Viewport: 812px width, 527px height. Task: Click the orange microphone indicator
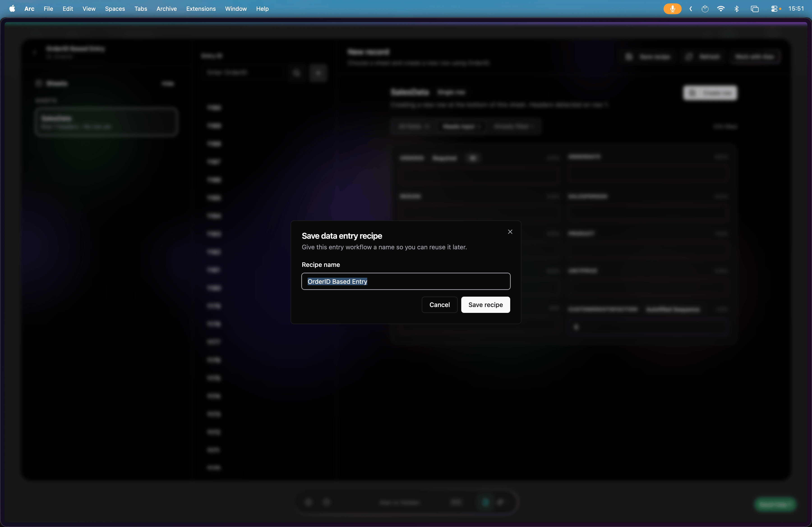pos(672,9)
